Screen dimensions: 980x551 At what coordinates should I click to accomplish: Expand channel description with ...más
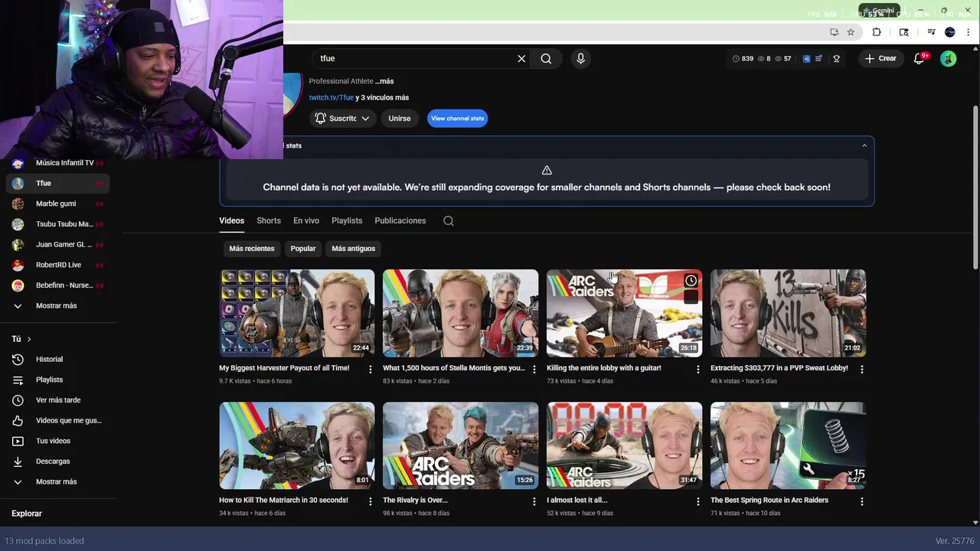[x=384, y=81]
